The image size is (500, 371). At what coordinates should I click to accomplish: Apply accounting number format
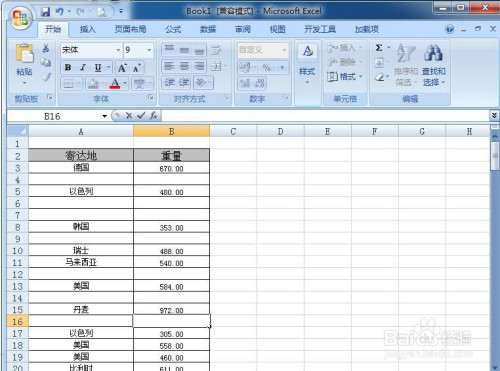click(x=245, y=68)
